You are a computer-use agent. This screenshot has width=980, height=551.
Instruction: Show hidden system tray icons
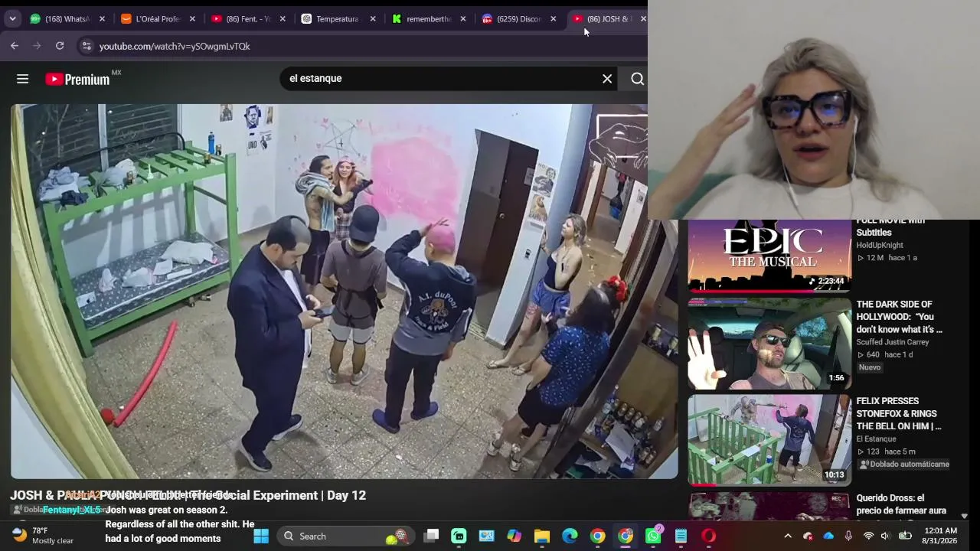788,536
